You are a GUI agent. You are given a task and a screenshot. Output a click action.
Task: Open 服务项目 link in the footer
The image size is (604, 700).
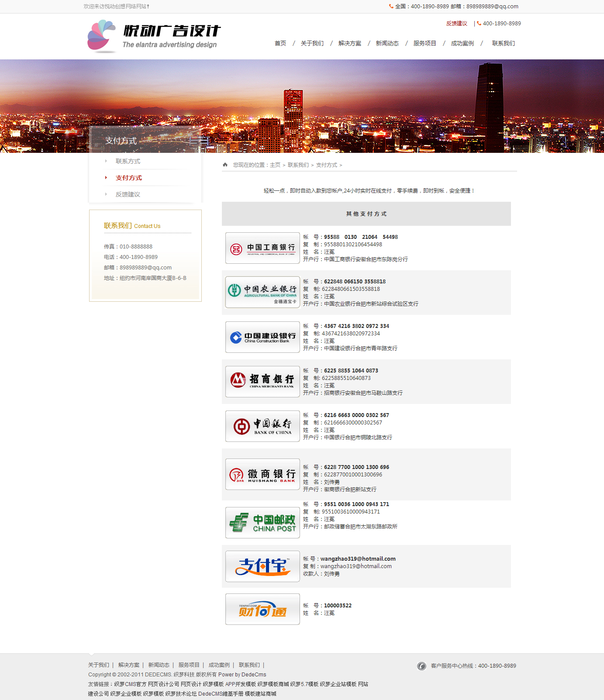189,665
